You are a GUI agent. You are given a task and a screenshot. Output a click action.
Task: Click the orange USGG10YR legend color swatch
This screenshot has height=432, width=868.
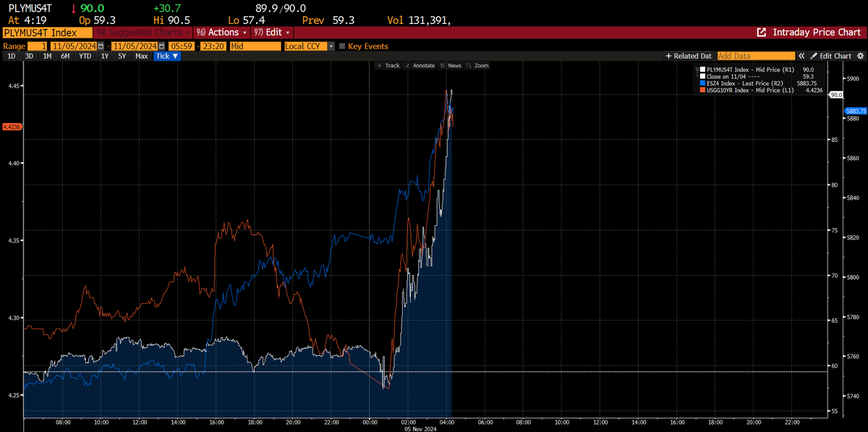coord(703,90)
